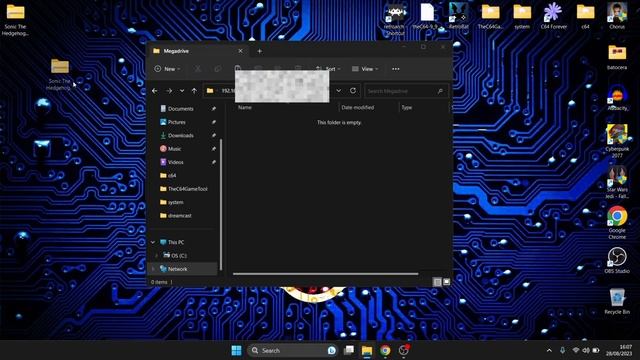Launch the Chorus desktop shortcut
This screenshot has width=640, height=360.
[617, 16]
